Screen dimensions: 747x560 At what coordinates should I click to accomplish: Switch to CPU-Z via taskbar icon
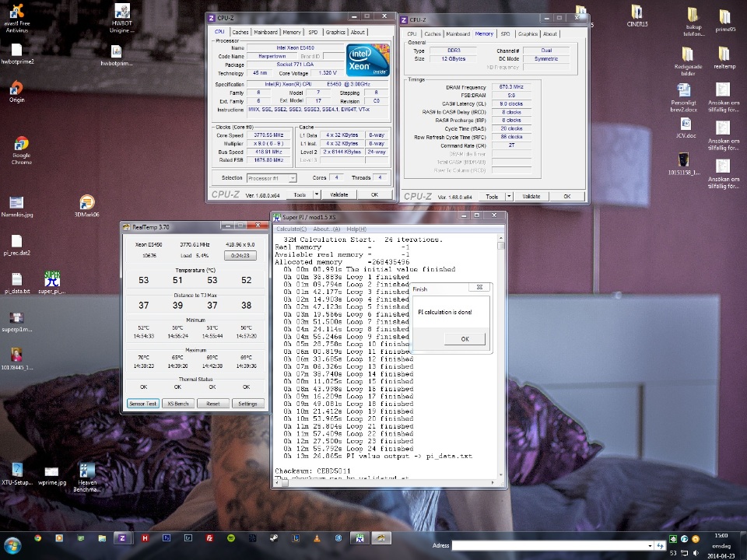[x=122, y=538]
